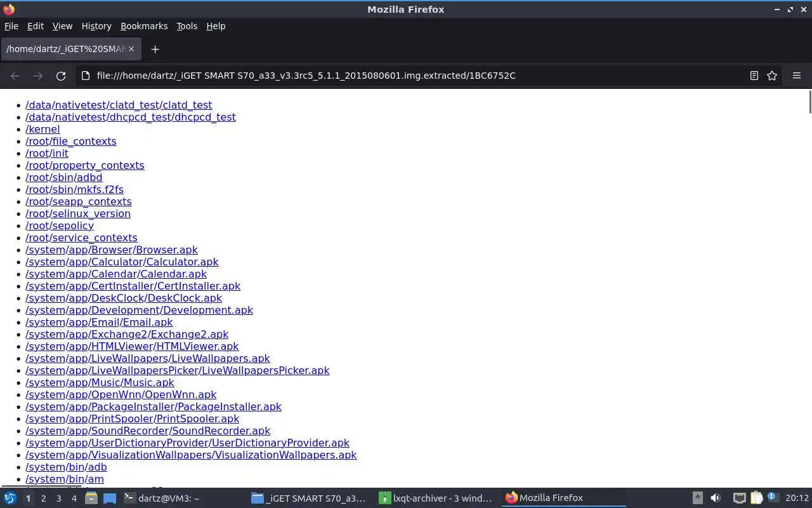
Task: Go forward using the forward arrow
Action: click(x=38, y=76)
